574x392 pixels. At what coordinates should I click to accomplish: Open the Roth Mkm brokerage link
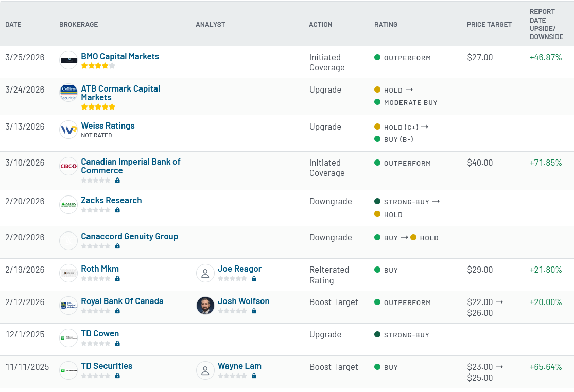pyautogui.click(x=100, y=269)
